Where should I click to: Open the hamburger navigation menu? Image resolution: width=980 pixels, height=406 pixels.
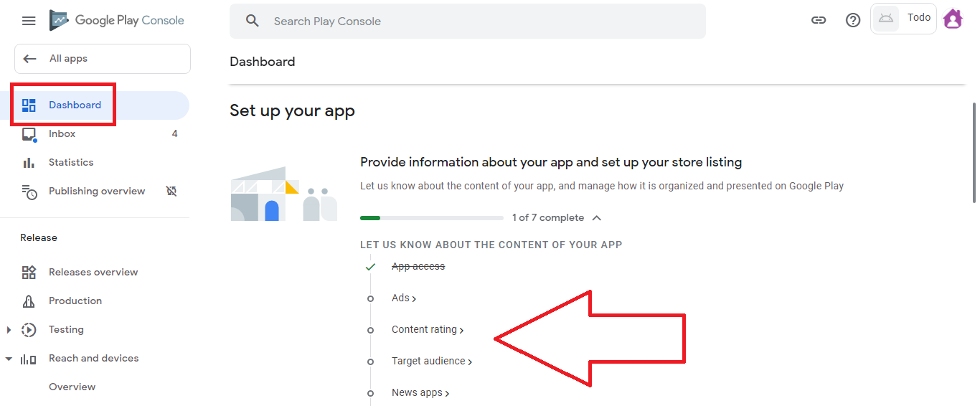[x=29, y=21]
